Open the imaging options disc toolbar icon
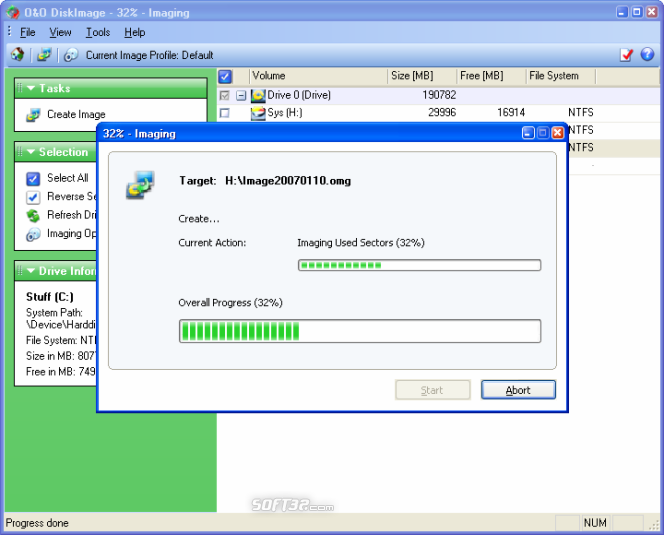Viewport: 664px width, 535px height. [71, 55]
